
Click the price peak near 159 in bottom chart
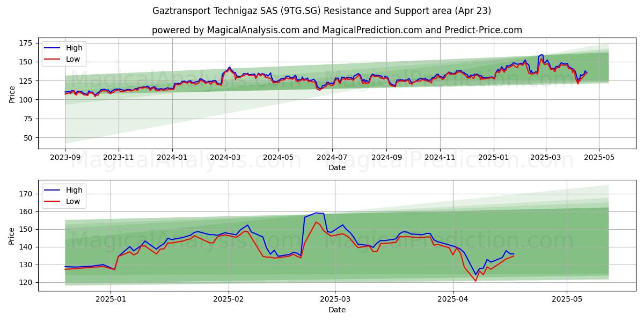tap(317, 213)
